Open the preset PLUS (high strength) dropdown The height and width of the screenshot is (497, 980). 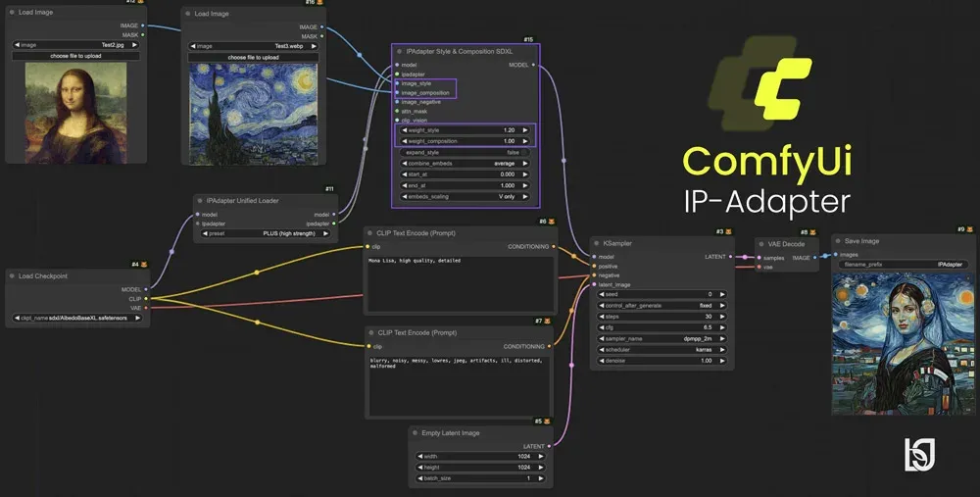[266, 233]
